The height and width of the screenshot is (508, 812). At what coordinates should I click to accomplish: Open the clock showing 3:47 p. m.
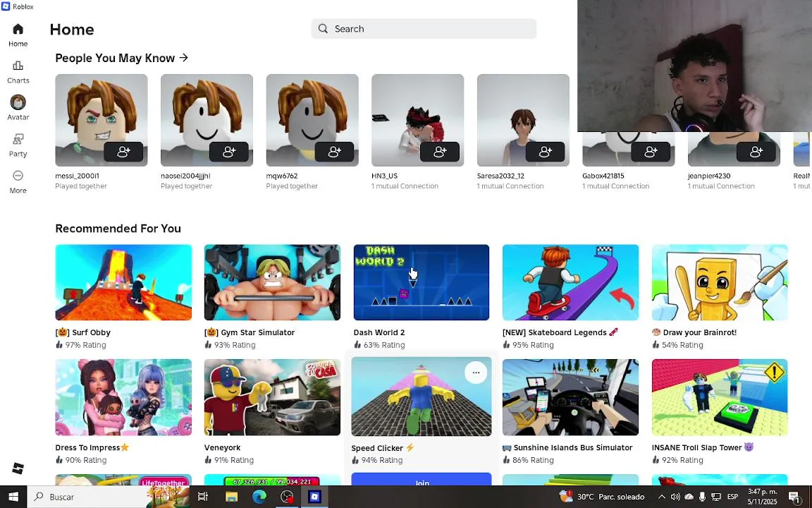pyautogui.click(x=762, y=497)
